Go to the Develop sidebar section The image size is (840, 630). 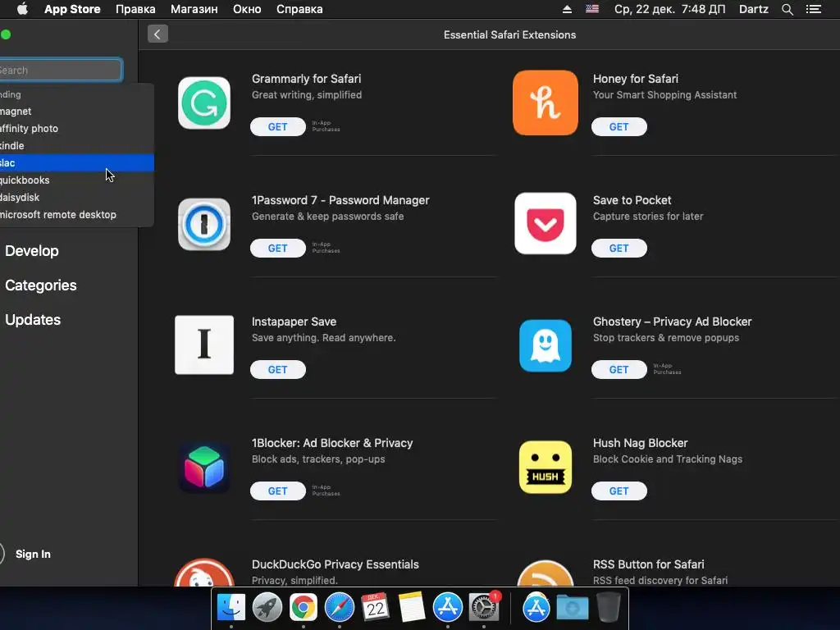point(32,251)
